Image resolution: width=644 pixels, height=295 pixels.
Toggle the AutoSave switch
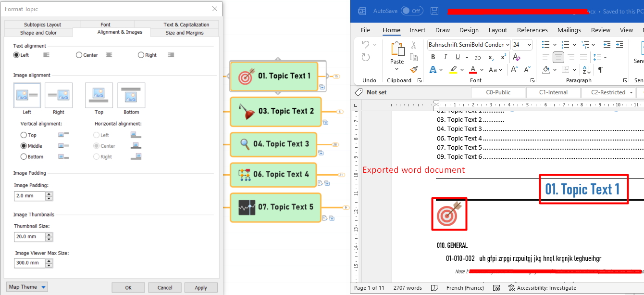411,11
